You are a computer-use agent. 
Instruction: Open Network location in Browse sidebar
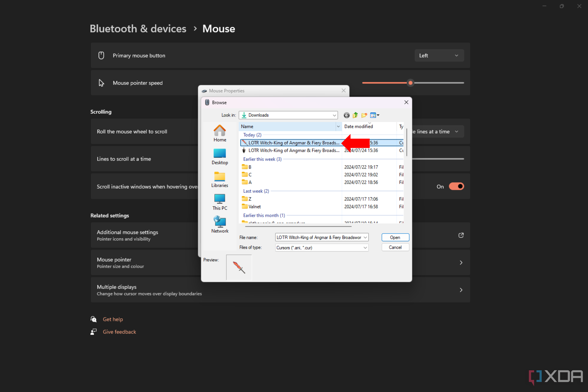coord(220,225)
